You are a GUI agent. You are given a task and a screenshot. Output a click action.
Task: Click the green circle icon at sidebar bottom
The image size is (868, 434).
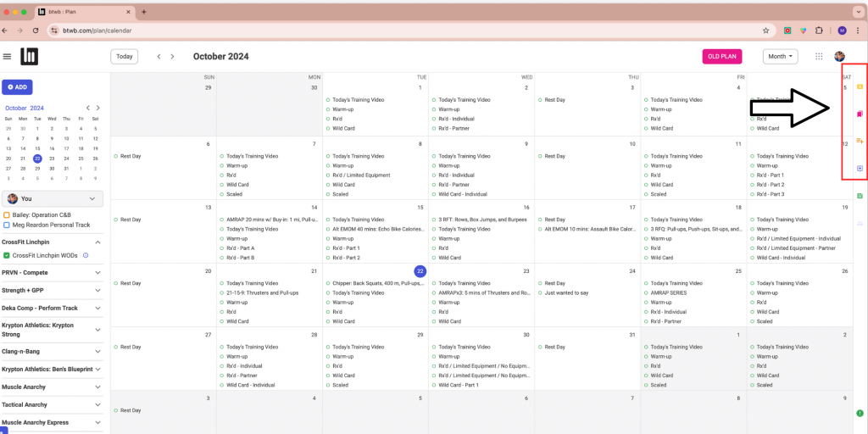860,413
